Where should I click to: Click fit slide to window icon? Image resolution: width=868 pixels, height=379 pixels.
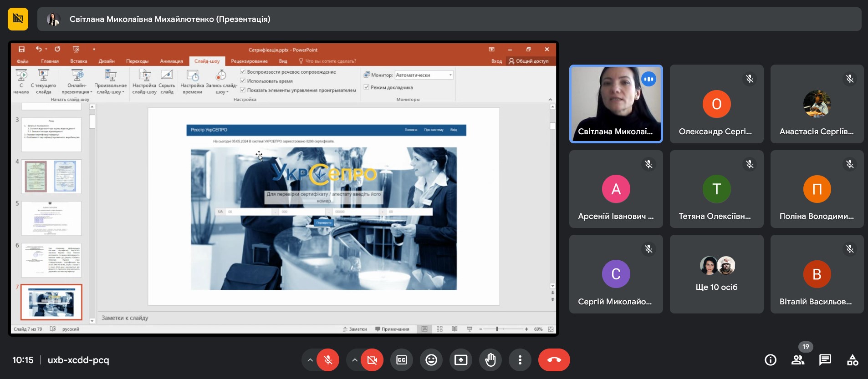[551, 329]
